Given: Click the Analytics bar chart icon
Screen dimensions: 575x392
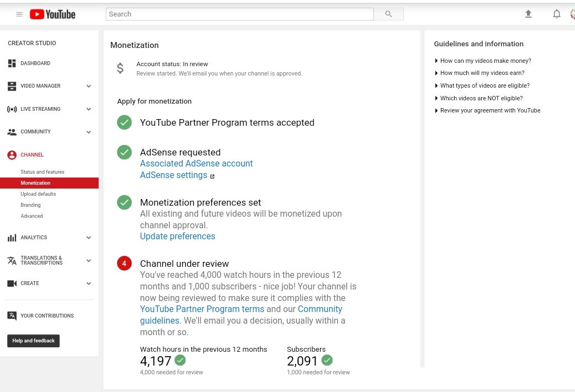Looking at the screenshot, I should coord(12,238).
